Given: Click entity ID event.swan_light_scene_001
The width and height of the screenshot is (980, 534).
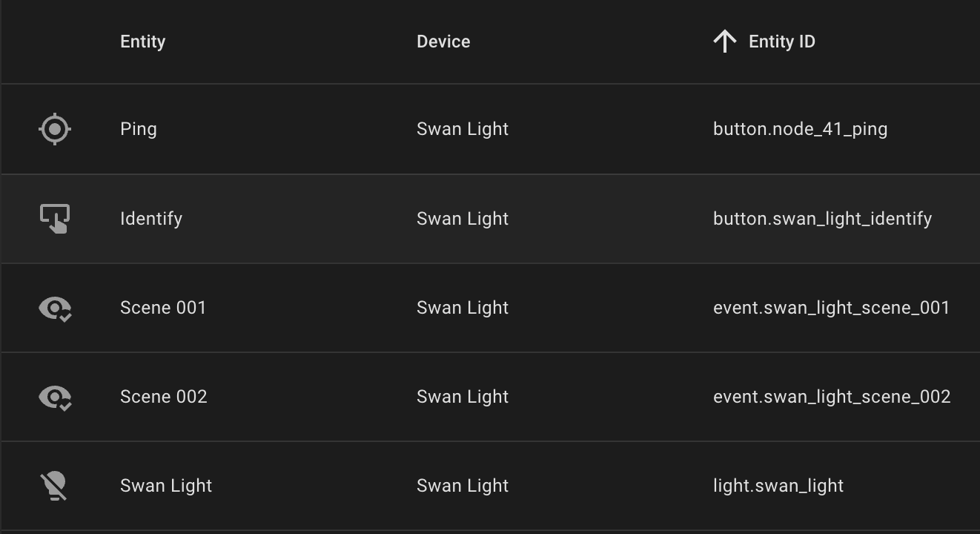Looking at the screenshot, I should click(831, 308).
